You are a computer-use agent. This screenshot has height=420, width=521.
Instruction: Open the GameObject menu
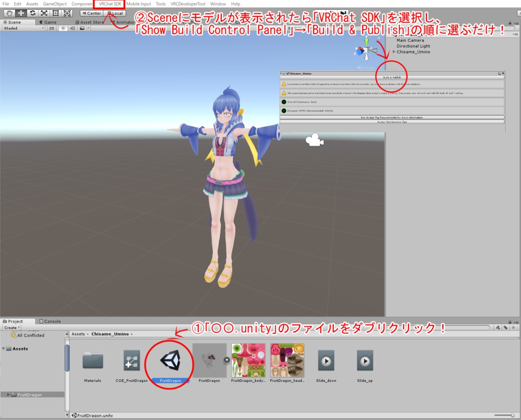[x=55, y=4]
